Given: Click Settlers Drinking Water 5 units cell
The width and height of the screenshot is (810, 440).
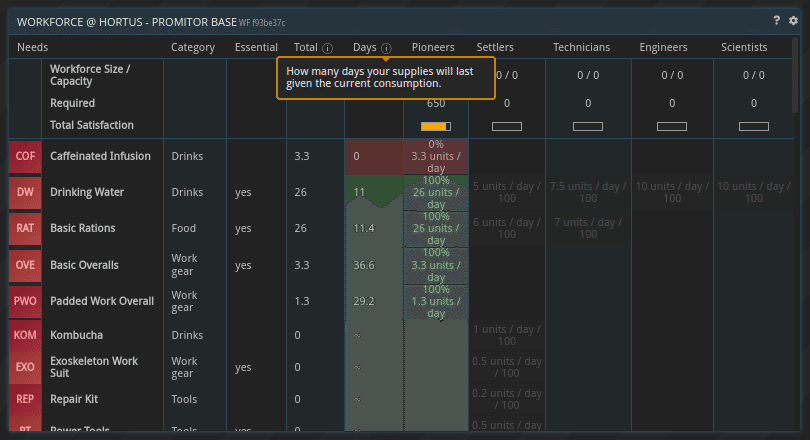Looking at the screenshot, I should pos(507,192).
